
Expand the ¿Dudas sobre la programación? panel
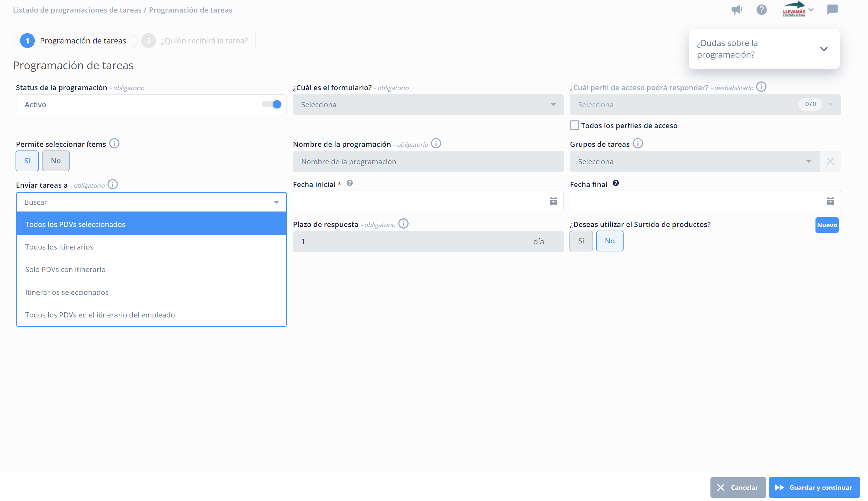(x=823, y=49)
